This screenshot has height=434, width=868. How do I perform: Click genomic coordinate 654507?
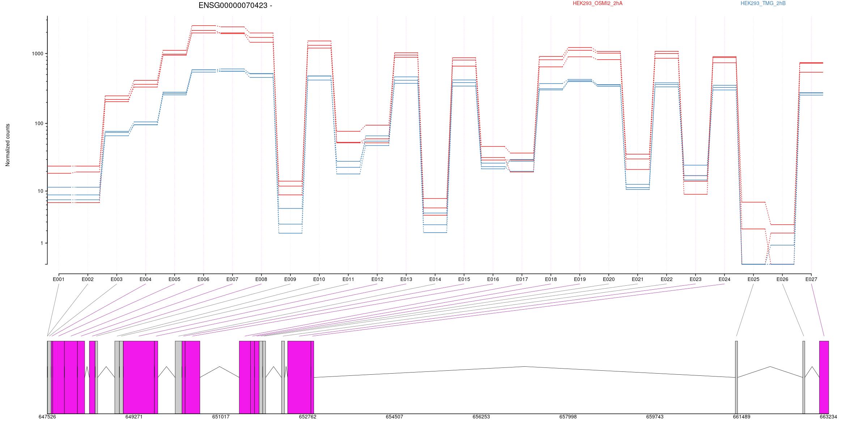(394, 417)
